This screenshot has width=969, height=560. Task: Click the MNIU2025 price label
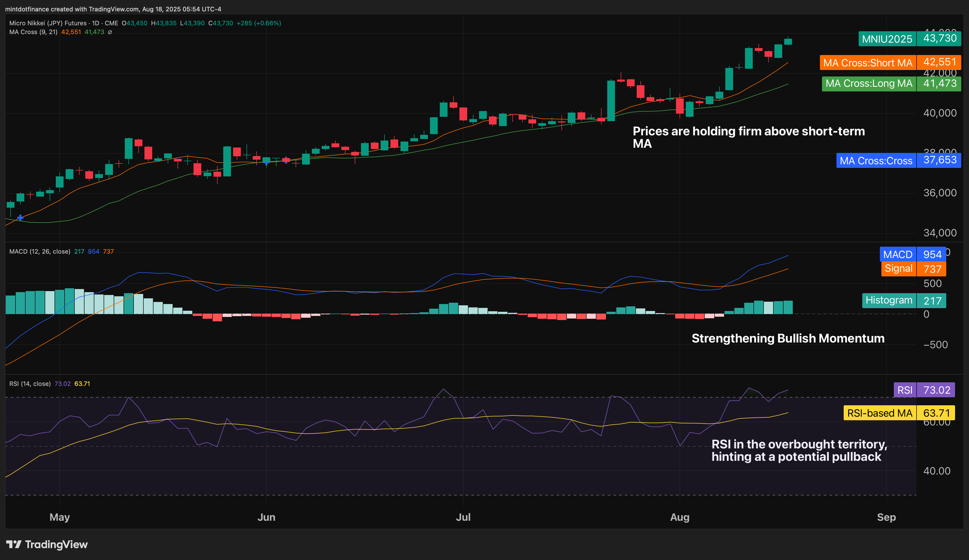(909, 38)
